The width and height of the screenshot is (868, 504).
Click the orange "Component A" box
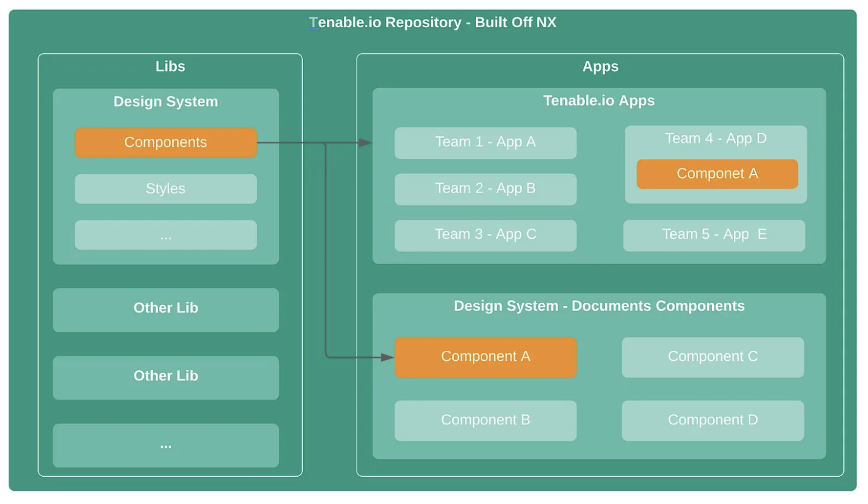pos(486,357)
